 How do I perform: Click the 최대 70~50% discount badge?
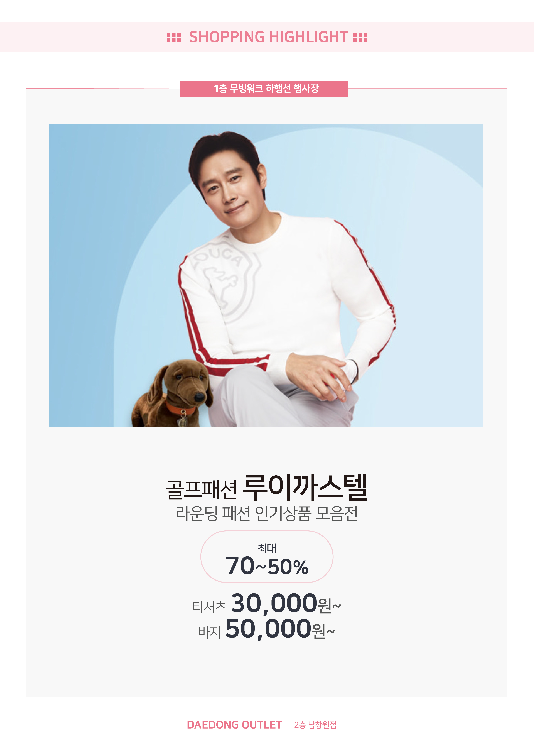pos(267,556)
